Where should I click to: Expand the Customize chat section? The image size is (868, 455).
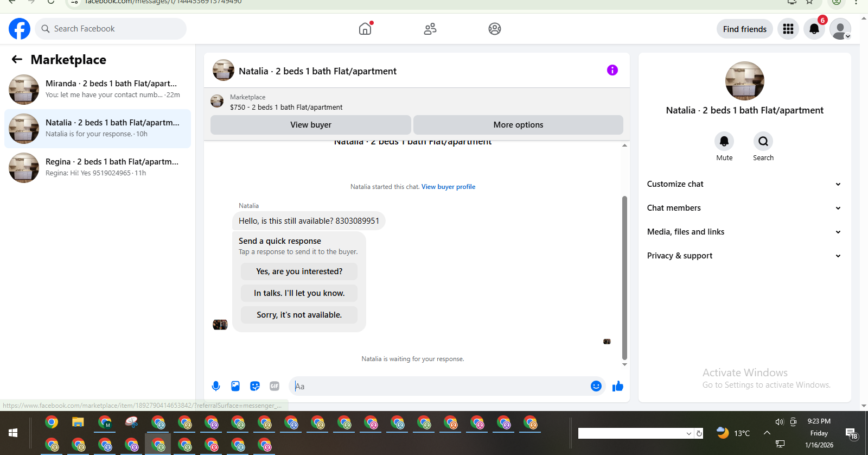pos(744,184)
